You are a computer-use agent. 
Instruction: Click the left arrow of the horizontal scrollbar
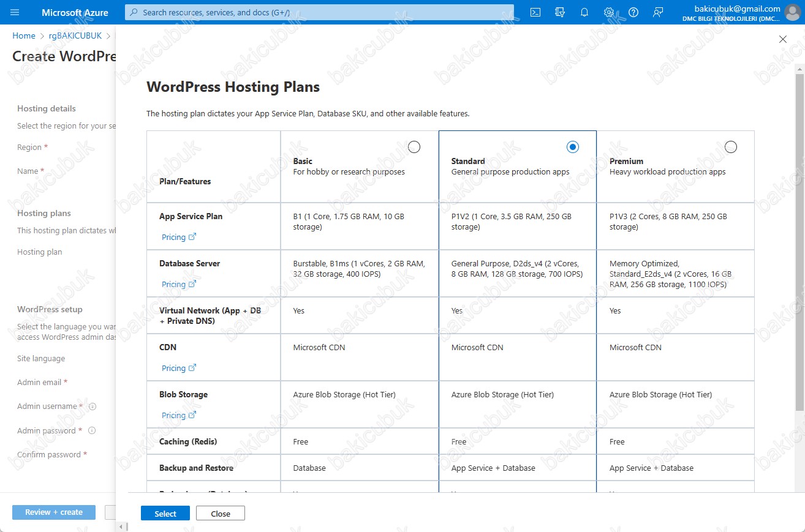(x=122, y=526)
